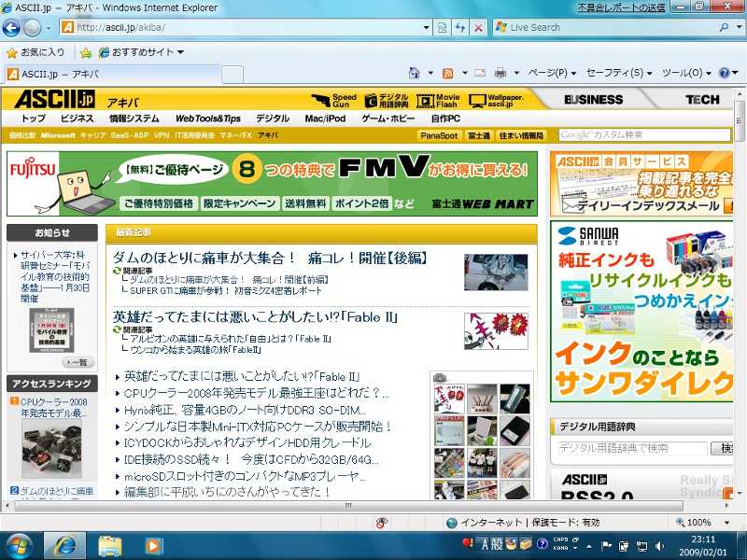Click the Live Search magnifier icon

click(725, 28)
